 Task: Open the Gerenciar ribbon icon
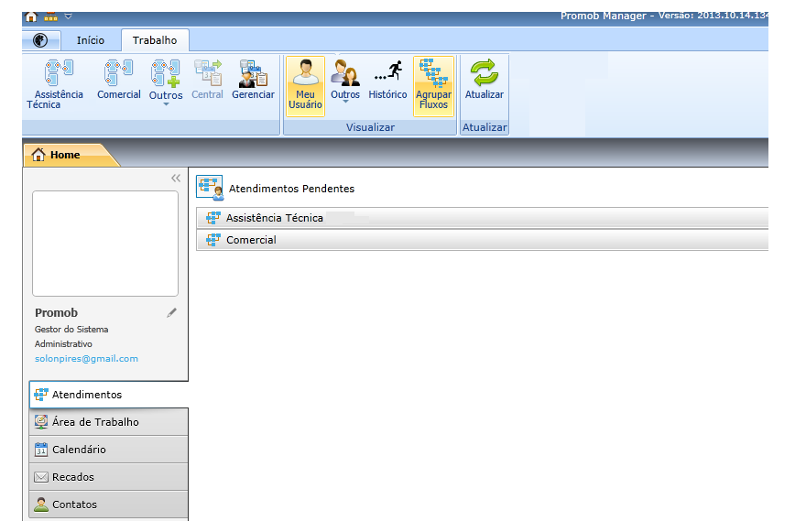tap(253, 81)
